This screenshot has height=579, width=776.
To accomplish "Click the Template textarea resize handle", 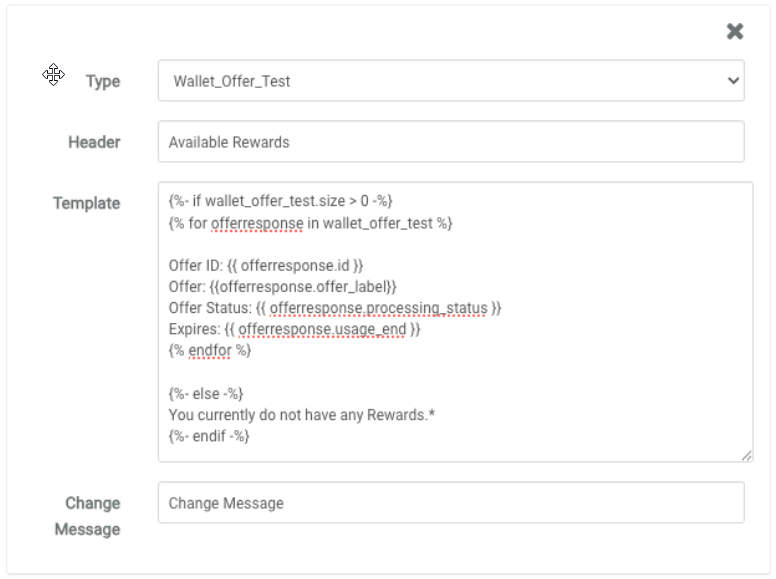I will pyautogui.click(x=747, y=456).
